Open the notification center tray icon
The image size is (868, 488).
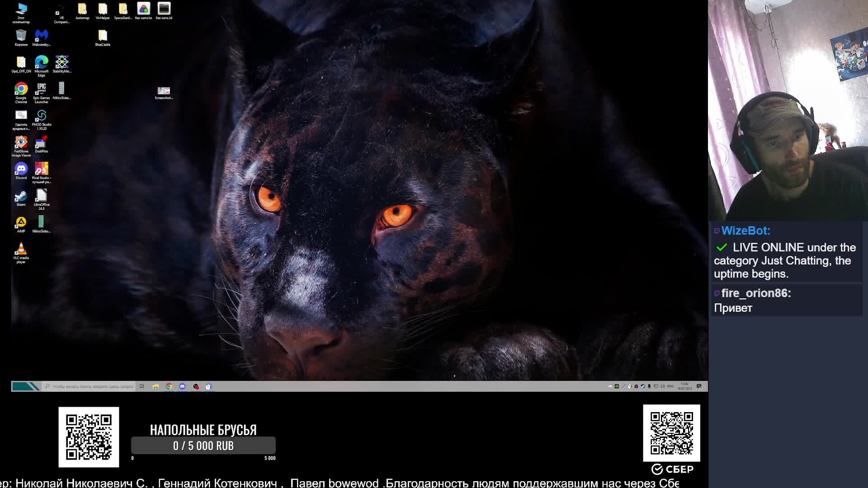699,386
